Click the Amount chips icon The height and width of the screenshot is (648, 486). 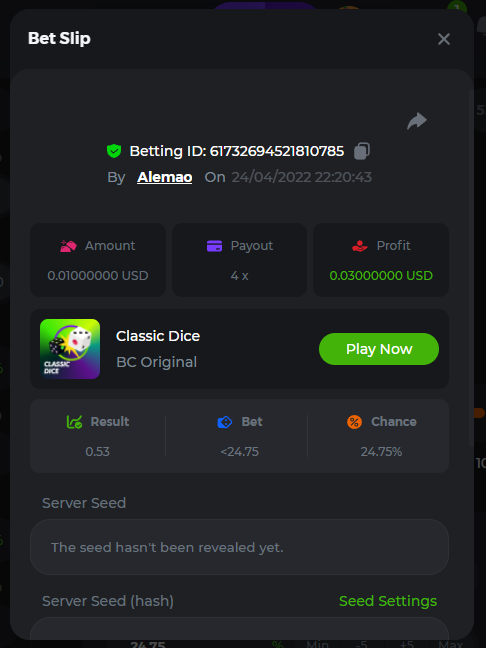point(69,246)
